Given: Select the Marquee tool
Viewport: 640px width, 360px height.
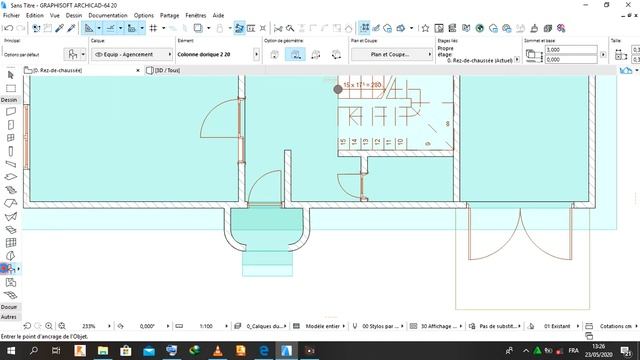Looking at the screenshot, I should [11, 89].
